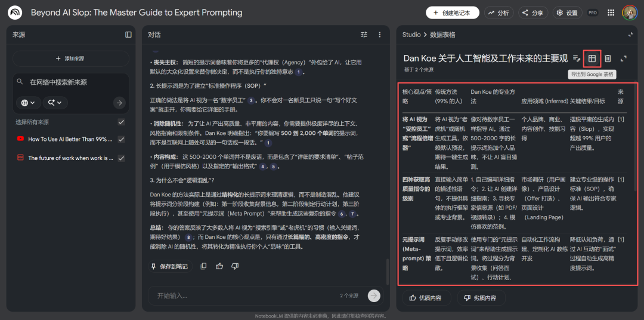Viewport: 644px width, 320px height.
Task: Submit web source search arrow
Action: (x=119, y=103)
